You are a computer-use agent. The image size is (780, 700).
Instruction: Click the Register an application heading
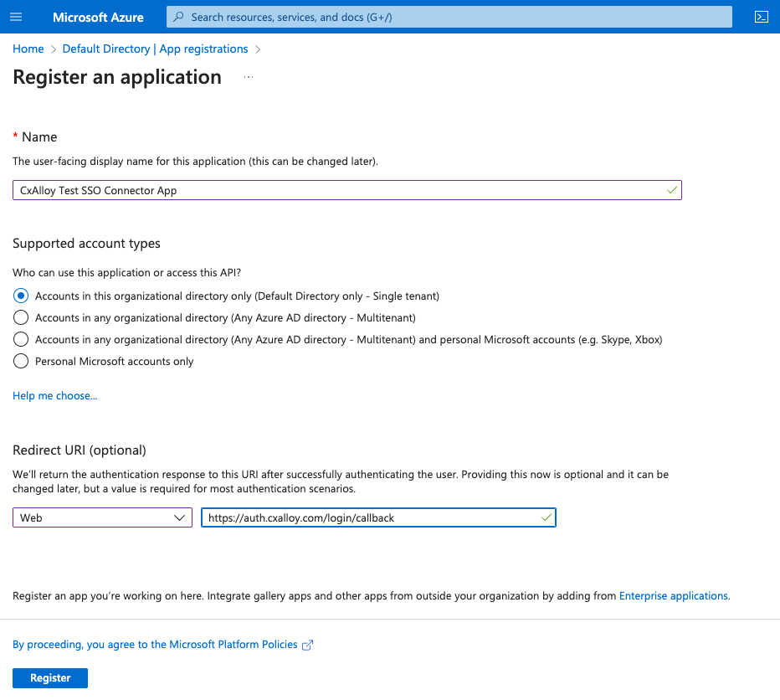[x=117, y=77]
